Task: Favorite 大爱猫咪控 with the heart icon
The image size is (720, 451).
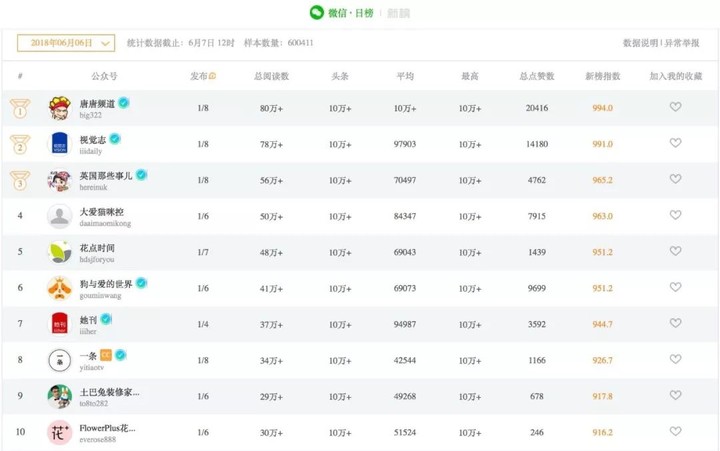Action: [675, 215]
